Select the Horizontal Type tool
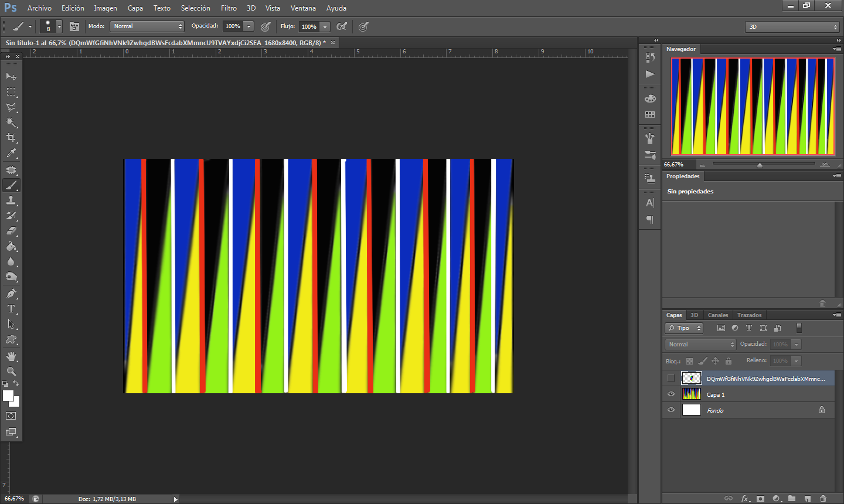Screen dimensions: 844x504 click(11, 309)
